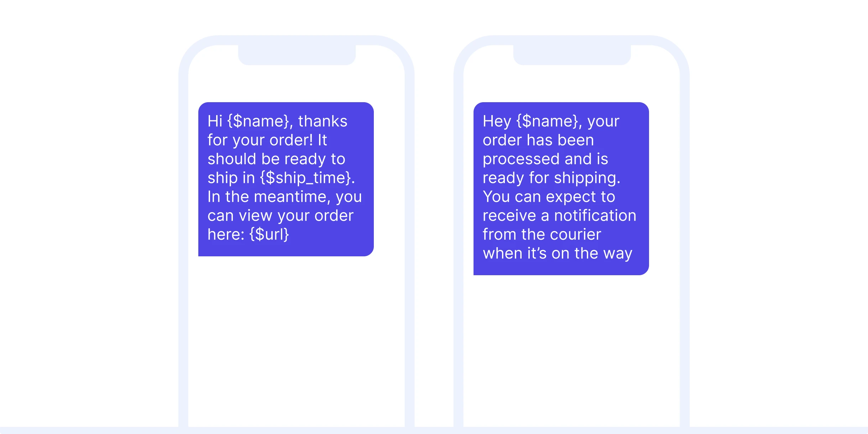Screen dimensions: 868x434
Task: Tap the notch on the left phone
Action: [x=297, y=55]
